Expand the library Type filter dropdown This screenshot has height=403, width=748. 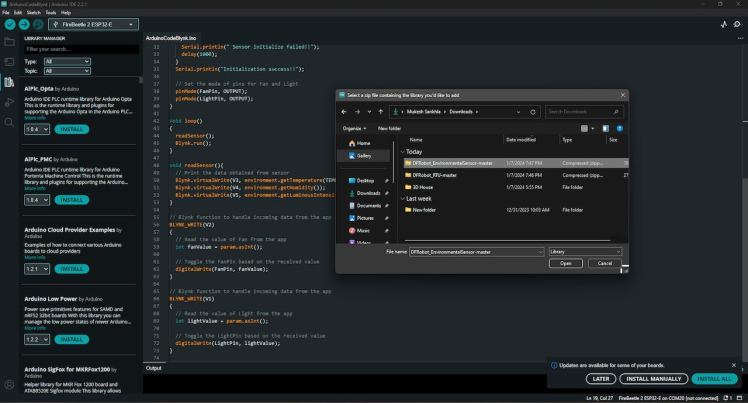click(x=67, y=61)
